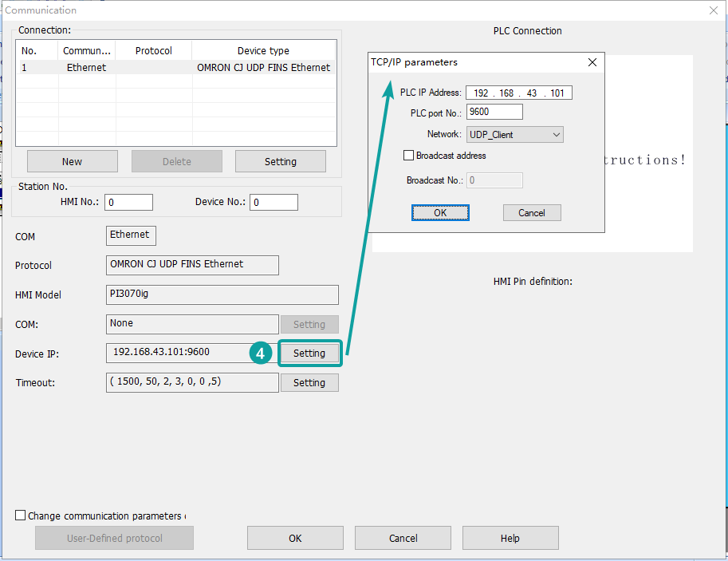Click the New connection button

click(x=72, y=161)
